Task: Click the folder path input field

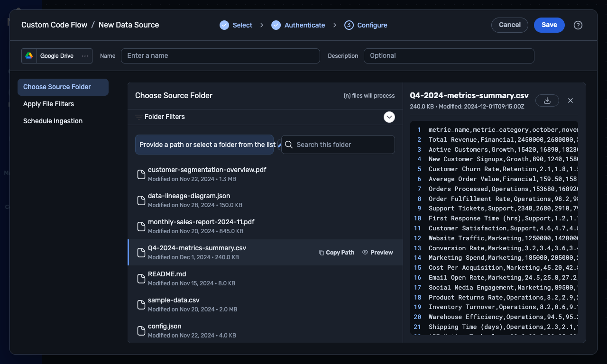Action: pos(204,145)
